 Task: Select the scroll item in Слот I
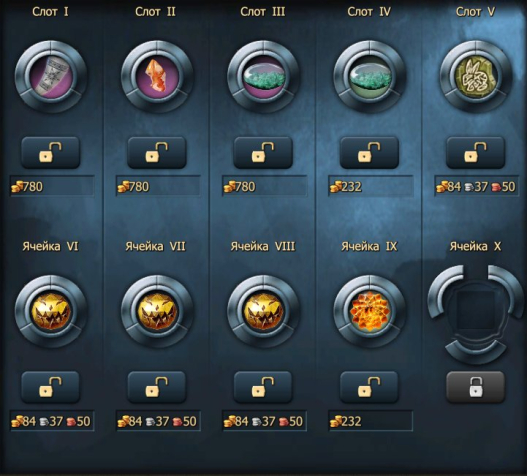coord(51,77)
